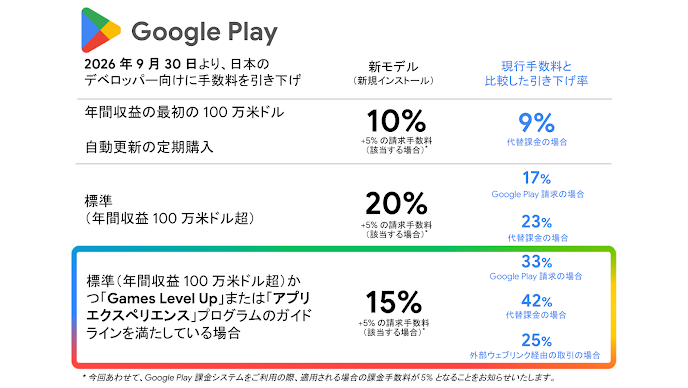Click the 自動更新の定期購入 row label
Screen dimensions: 688x388
(149, 147)
